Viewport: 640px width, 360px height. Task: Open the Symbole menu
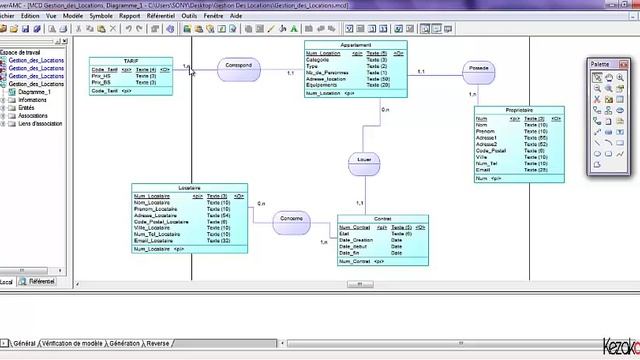pyautogui.click(x=101, y=16)
